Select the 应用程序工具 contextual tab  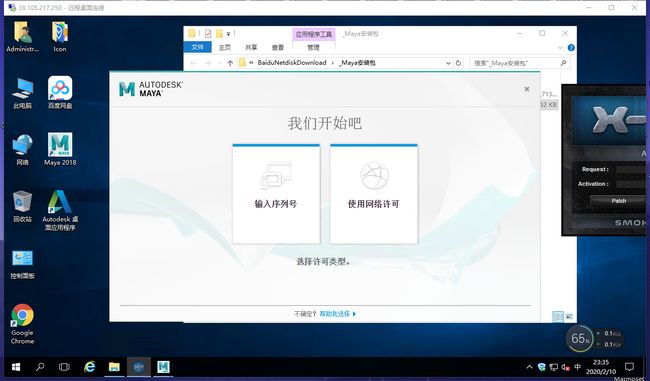click(313, 34)
